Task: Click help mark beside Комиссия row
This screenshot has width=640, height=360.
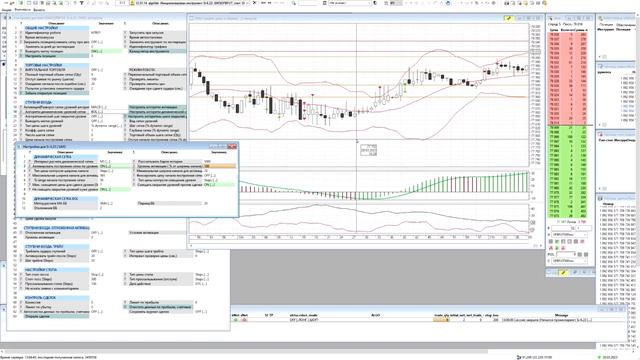Action: (x=21, y=302)
